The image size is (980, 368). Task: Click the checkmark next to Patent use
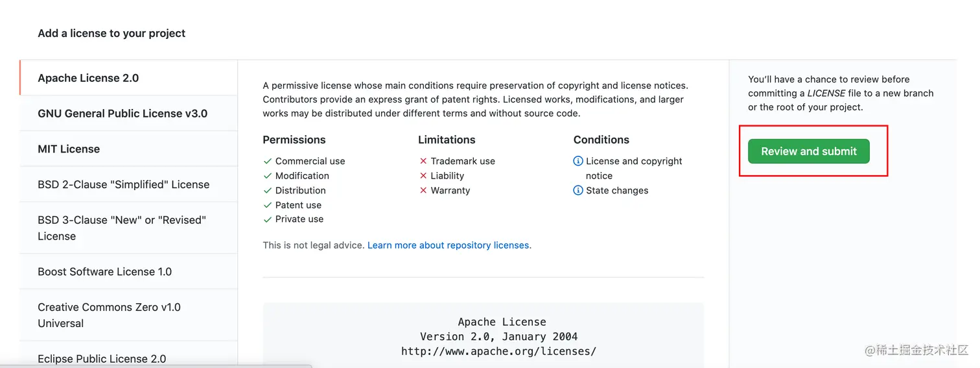pos(267,205)
